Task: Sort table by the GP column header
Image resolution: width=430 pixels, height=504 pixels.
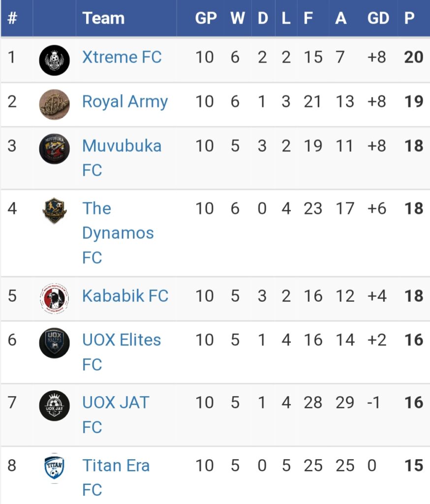Action: coord(206,18)
